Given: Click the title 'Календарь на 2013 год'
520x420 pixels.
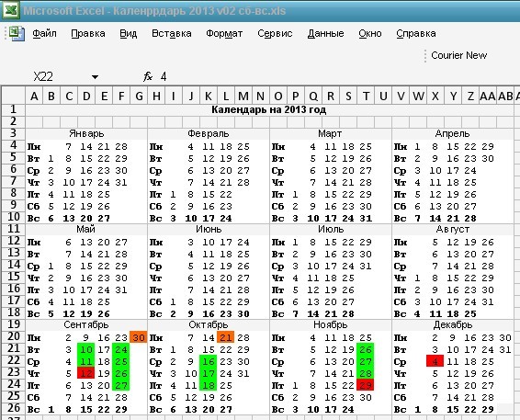Looking at the screenshot, I should pos(268,109).
